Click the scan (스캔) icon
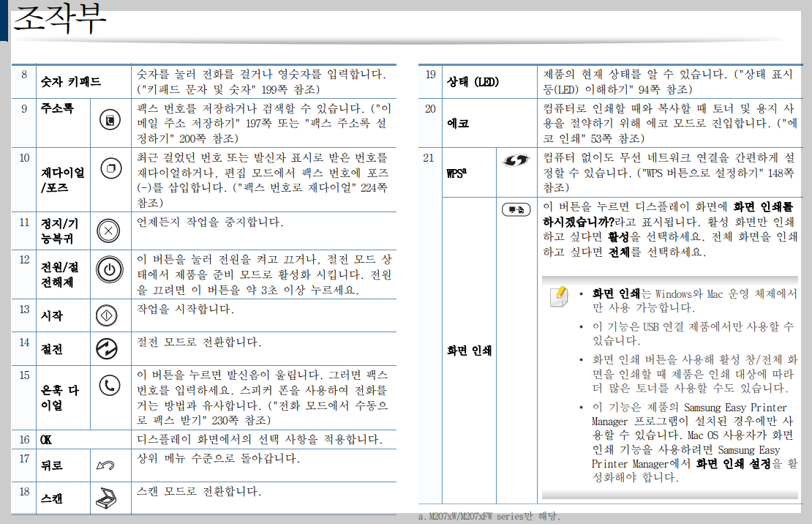This screenshot has height=524, width=812. [106, 498]
